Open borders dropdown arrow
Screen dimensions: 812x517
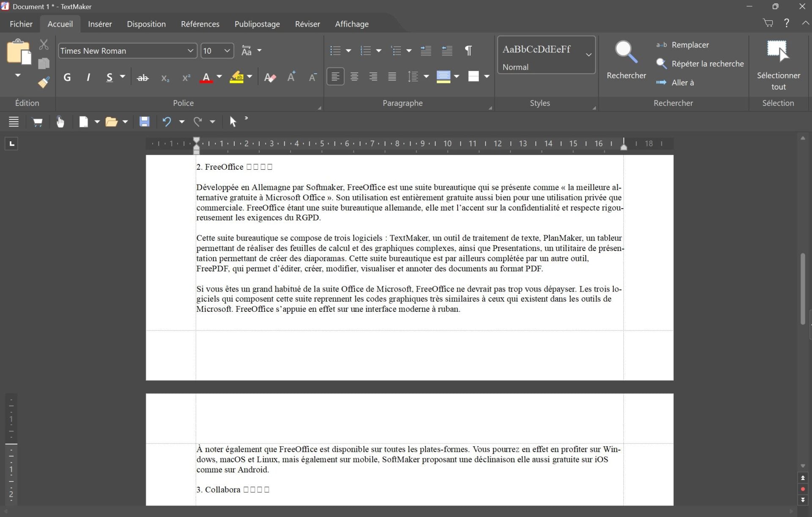pos(487,77)
